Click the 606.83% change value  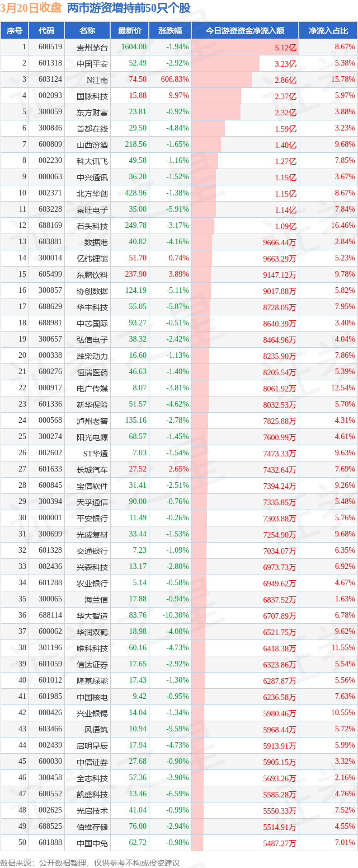175,80
